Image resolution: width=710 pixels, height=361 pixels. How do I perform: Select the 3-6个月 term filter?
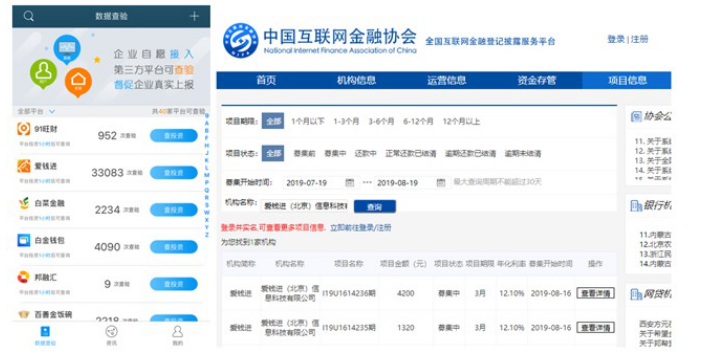(381, 121)
